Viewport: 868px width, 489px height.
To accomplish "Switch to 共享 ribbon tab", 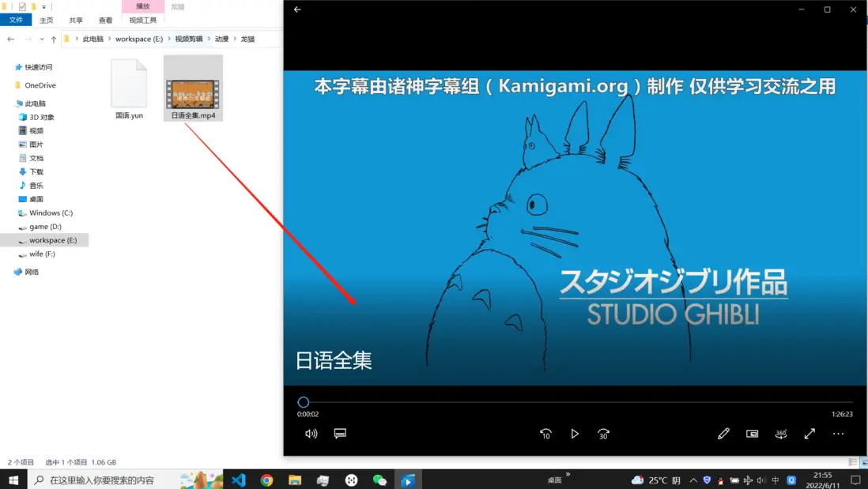I will click(76, 20).
